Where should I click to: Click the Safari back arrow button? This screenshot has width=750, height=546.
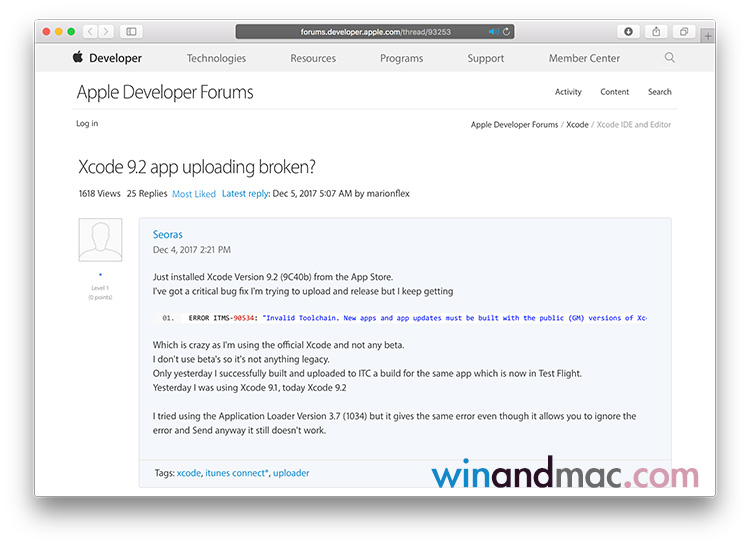pyautogui.click(x=90, y=32)
